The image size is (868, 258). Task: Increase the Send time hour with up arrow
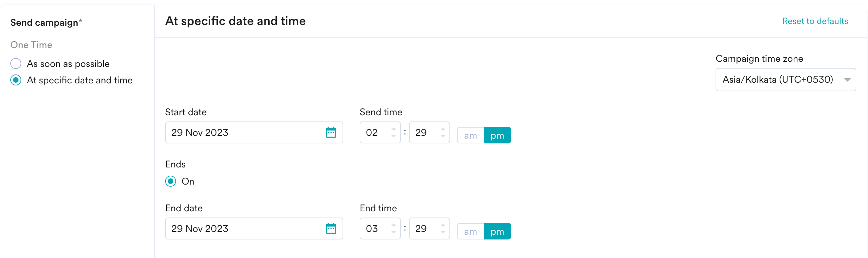point(394,129)
